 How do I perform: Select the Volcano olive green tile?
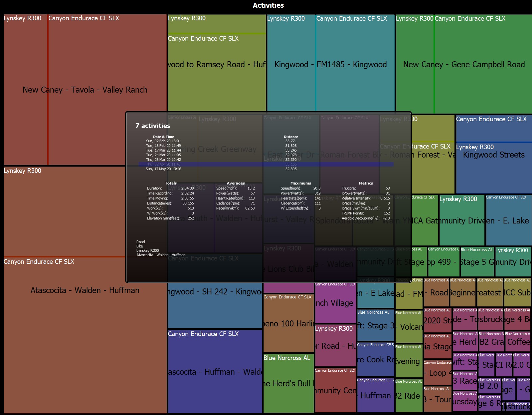(x=409, y=327)
